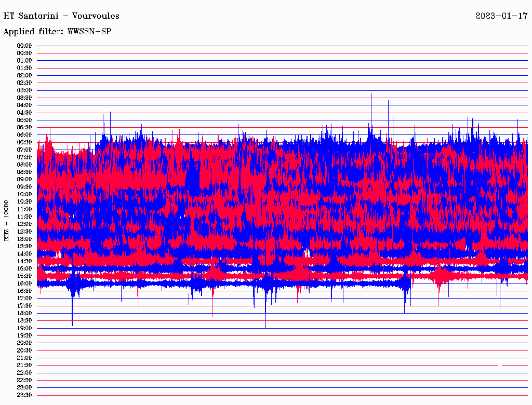Select the 06:00 time marker

click(24, 135)
